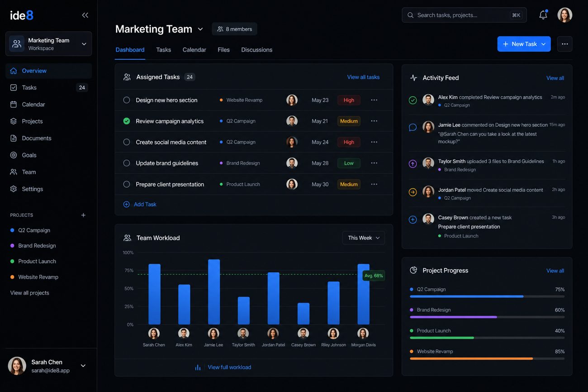Click Brand Redesign progress bar
This screenshot has width=588, height=392.
click(x=487, y=317)
